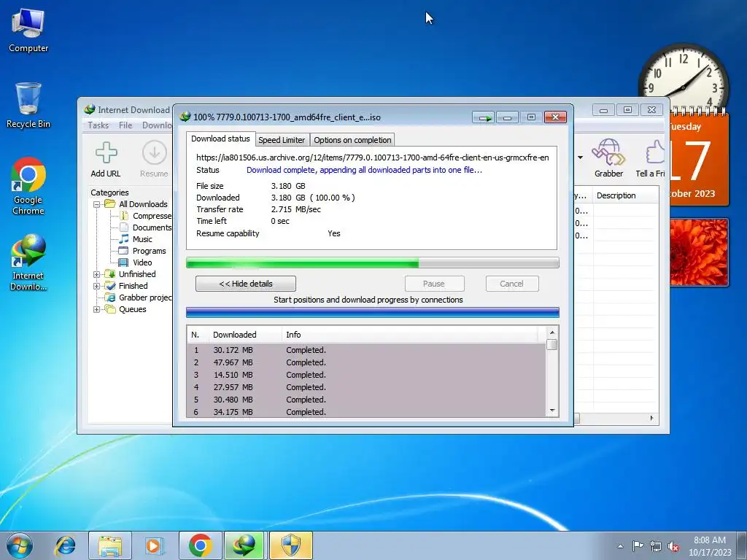Open the Options on completion tab
Viewport: 747px width, 560px height.
352,140
